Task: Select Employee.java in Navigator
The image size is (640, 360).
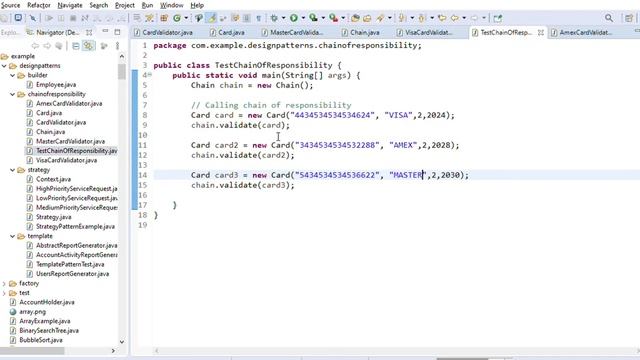Action: coord(56,84)
